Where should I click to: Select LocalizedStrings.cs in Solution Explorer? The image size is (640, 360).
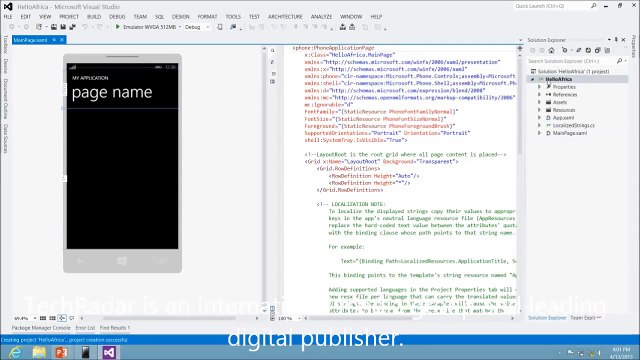pyautogui.click(x=573, y=126)
